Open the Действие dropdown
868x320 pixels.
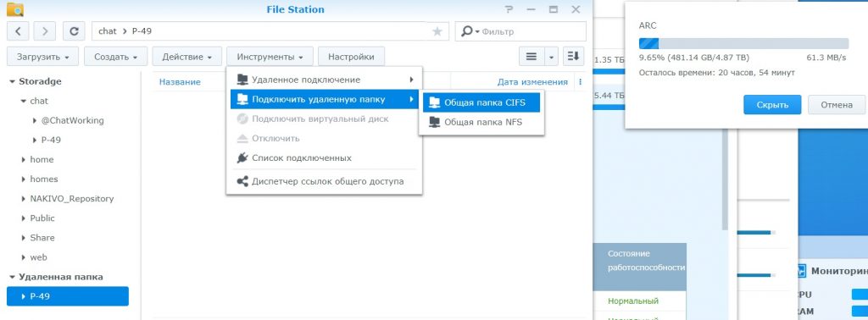click(x=187, y=57)
